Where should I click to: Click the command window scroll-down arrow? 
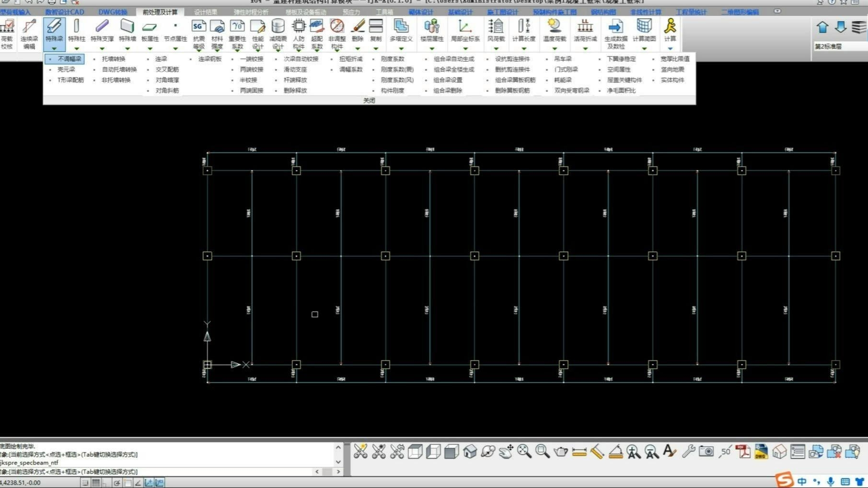click(338, 462)
